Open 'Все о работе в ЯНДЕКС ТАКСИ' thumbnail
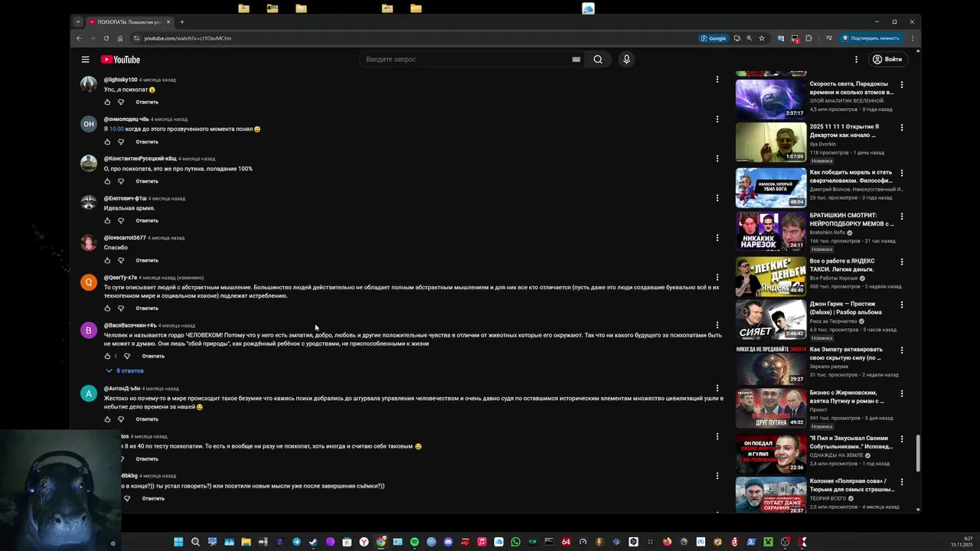The image size is (980, 551). tap(771, 276)
